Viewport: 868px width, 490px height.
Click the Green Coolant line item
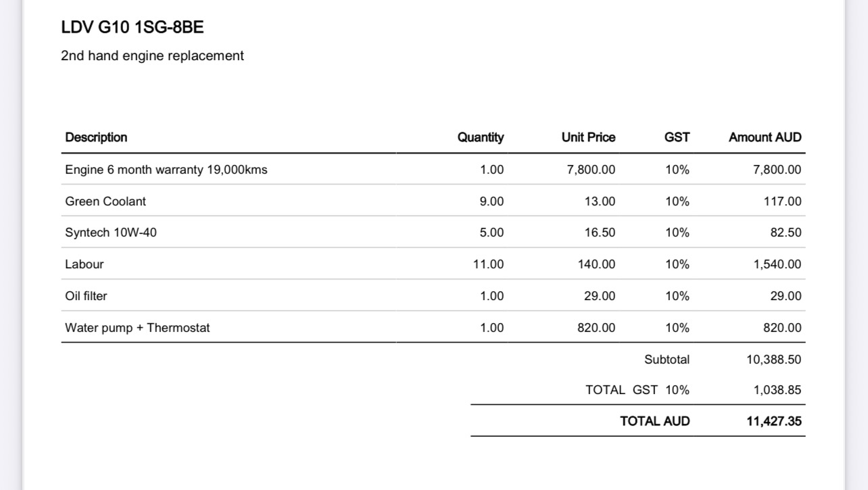click(x=105, y=201)
